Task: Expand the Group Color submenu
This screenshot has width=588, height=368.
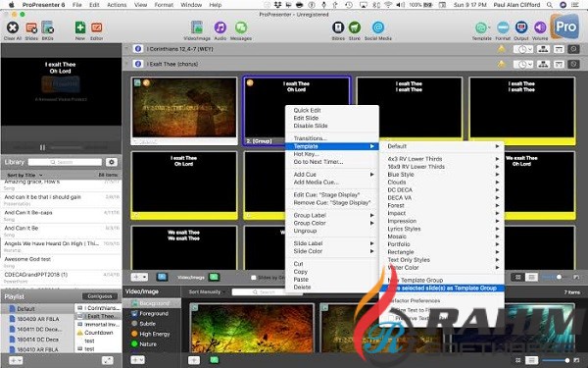Action: 332,223
